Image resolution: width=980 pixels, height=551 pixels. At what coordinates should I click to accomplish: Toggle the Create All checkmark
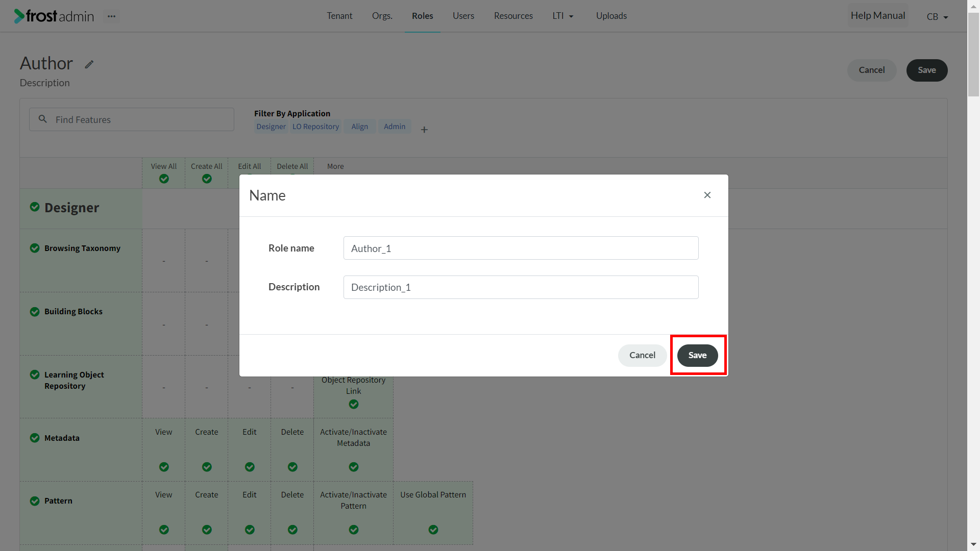tap(207, 179)
